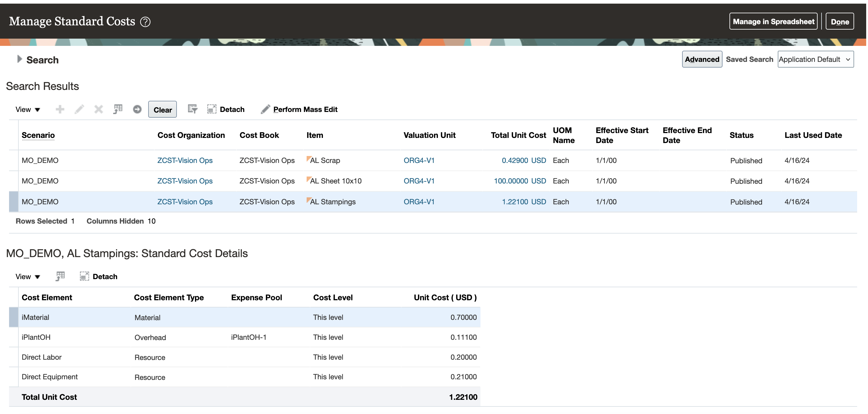Click the Manage in Spreadsheet button
This screenshot has width=868, height=414.
773,21
